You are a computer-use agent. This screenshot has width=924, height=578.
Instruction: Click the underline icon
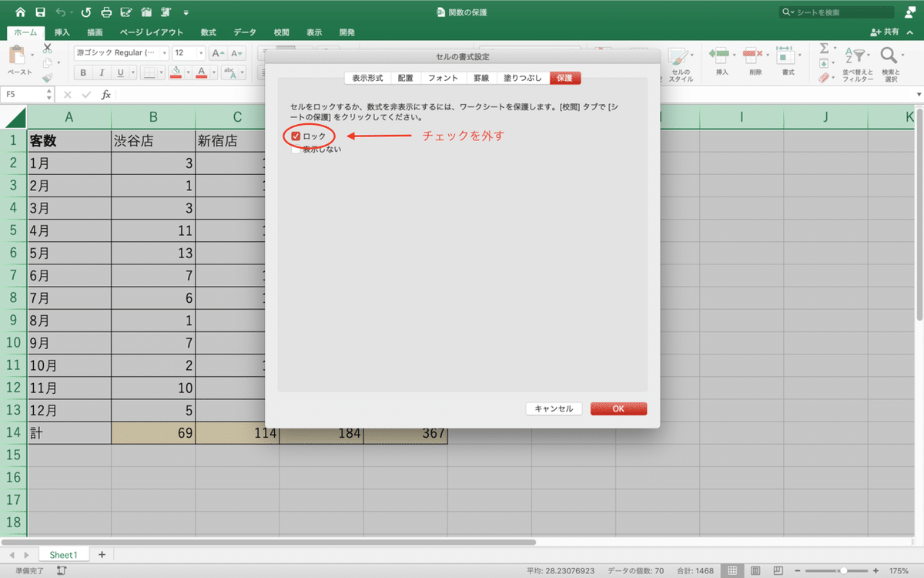coord(119,72)
